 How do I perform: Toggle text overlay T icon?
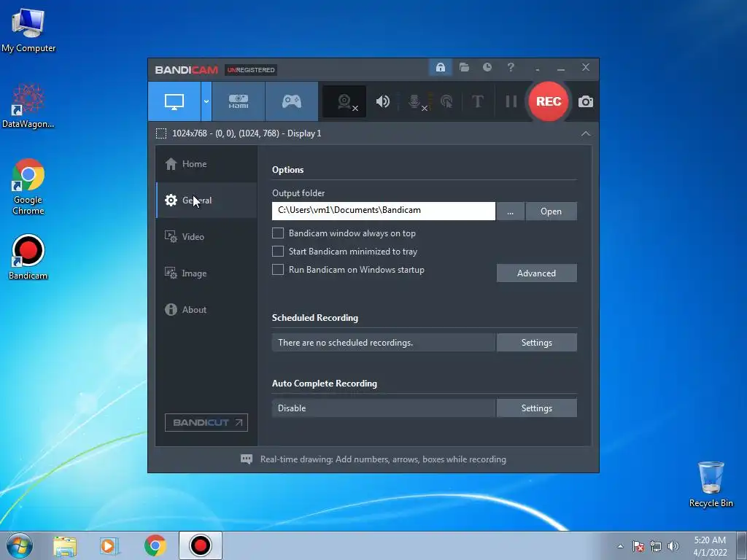point(477,101)
